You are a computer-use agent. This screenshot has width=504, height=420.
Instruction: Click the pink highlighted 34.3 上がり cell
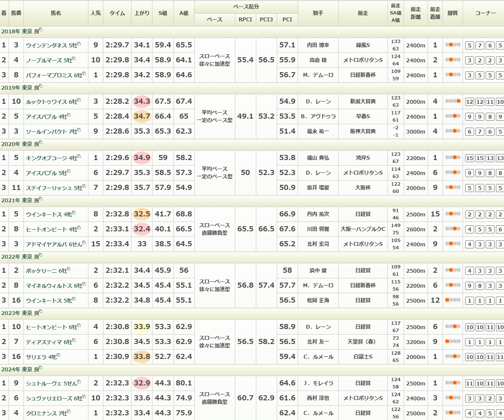click(142, 102)
